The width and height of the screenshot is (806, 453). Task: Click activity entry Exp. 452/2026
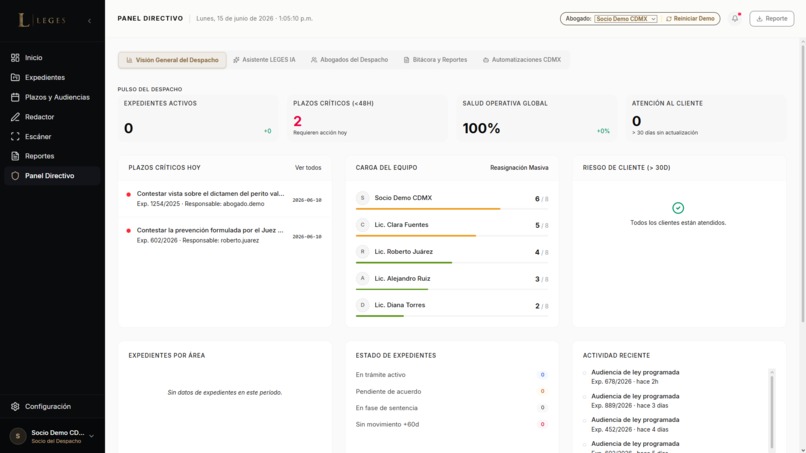(x=635, y=425)
